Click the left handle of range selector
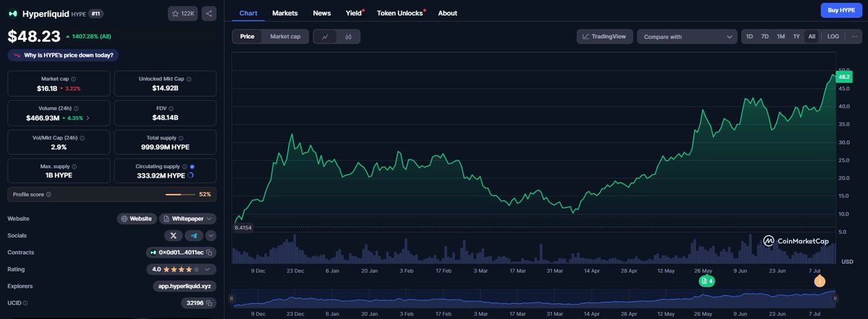Viewport: 868px width, 319px height. pos(232,298)
